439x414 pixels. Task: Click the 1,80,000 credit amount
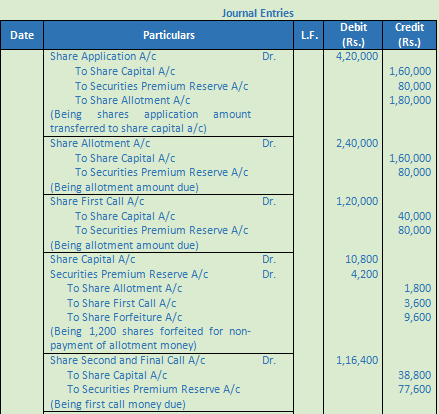click(410, 100)
